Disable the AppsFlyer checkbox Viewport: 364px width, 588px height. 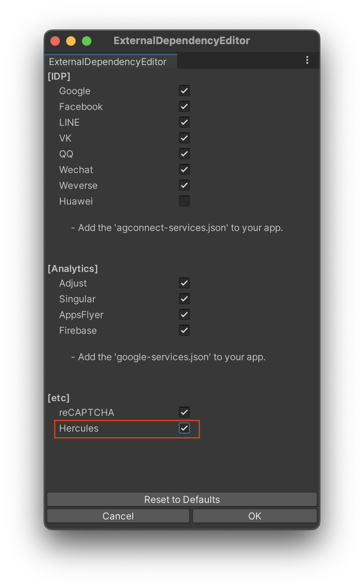(x=184, y=314)
